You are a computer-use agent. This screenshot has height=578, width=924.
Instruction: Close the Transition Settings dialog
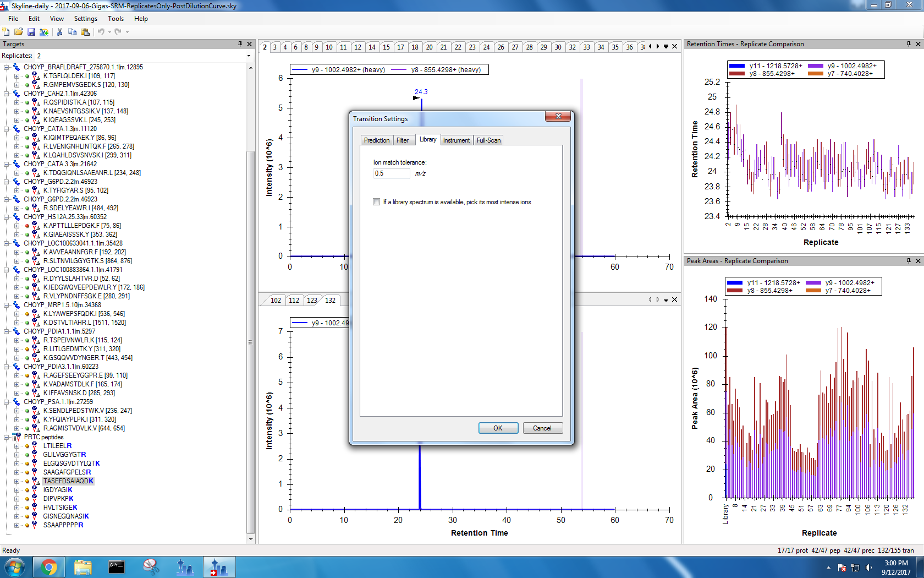(x=558, y=116)
